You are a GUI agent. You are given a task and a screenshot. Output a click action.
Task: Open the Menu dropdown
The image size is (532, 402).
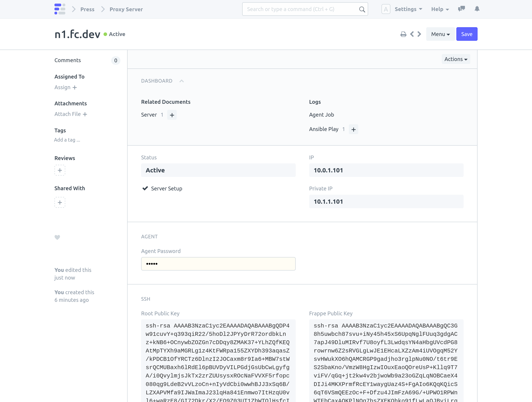click(440, 34)
